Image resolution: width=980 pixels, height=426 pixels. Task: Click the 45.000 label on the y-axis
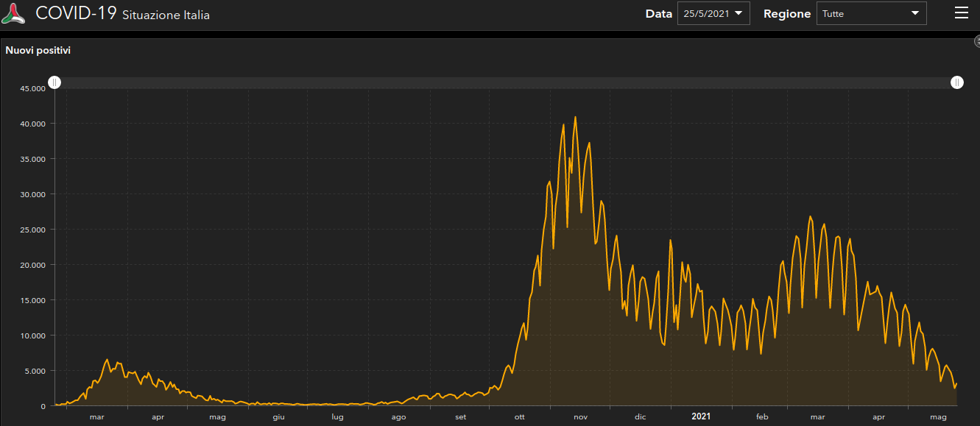(33, 89)
